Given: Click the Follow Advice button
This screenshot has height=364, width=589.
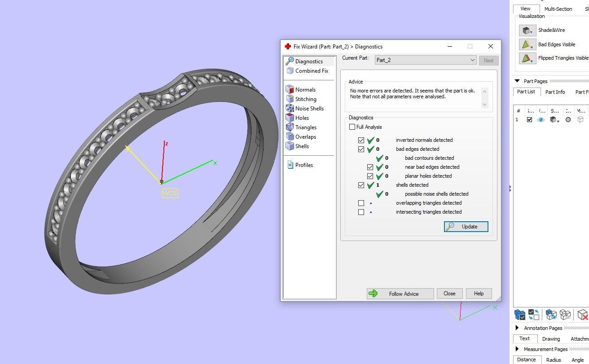Looking at the screenshot, I should 400,294.
